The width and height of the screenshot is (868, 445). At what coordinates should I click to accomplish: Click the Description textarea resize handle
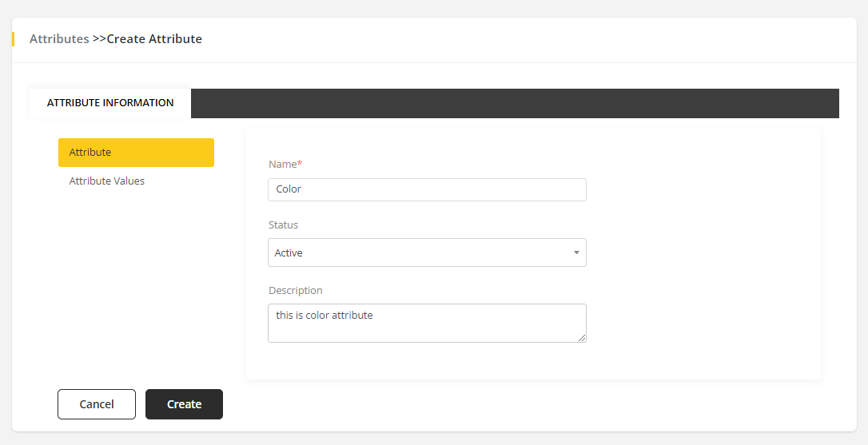coord(582,338)
